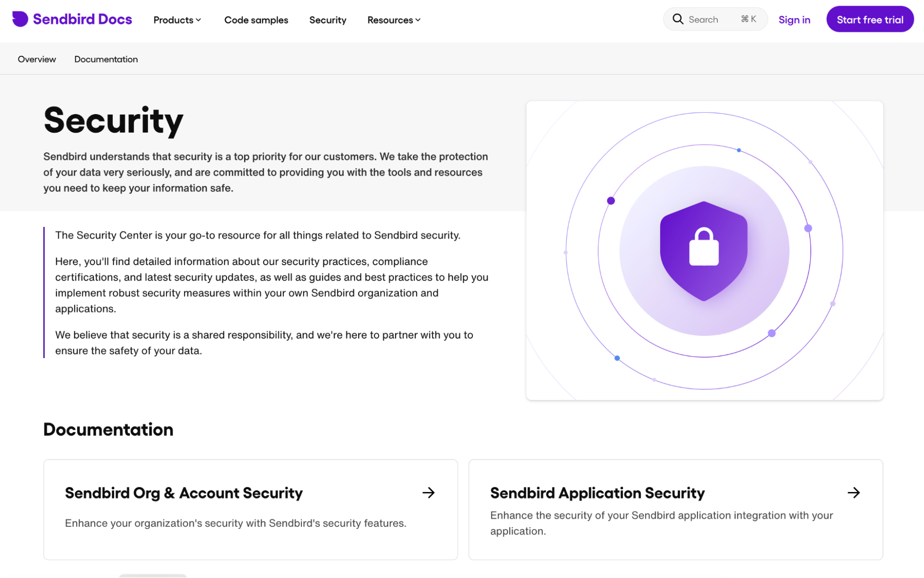The height and width of the screenshot is (578, 924).
Task: Click the shield lock illustration
Action: 704,251
